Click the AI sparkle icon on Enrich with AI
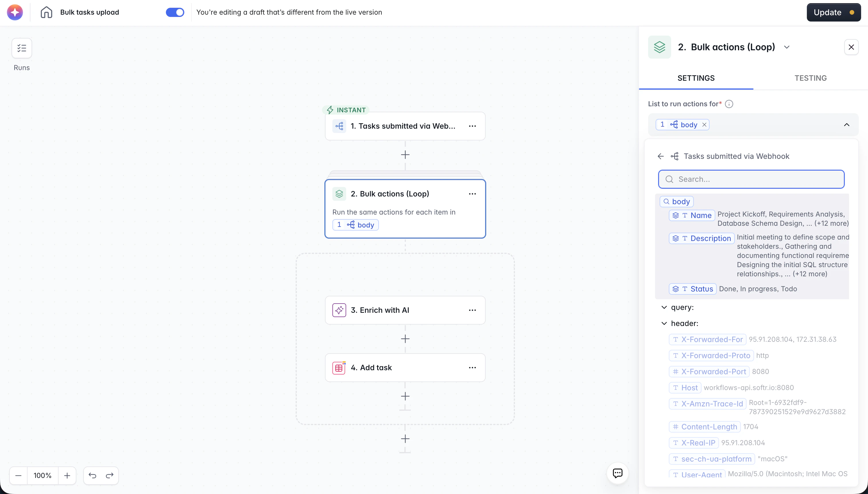This screenshot has width=868, height=494. click(x=339, y=310)
